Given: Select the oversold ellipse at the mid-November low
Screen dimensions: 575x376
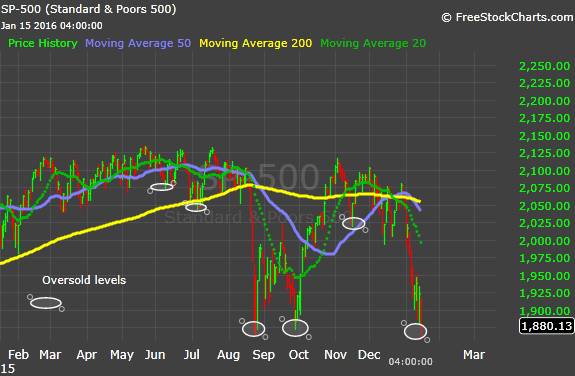Looking at the screenshot, I should point(354,223).
